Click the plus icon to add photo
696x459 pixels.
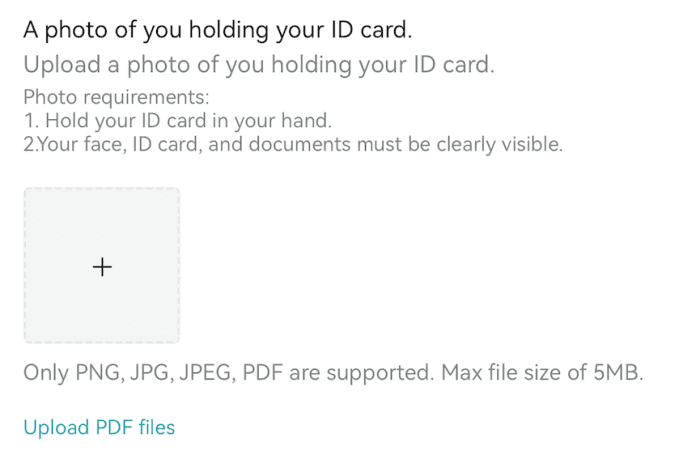[102, 267]
